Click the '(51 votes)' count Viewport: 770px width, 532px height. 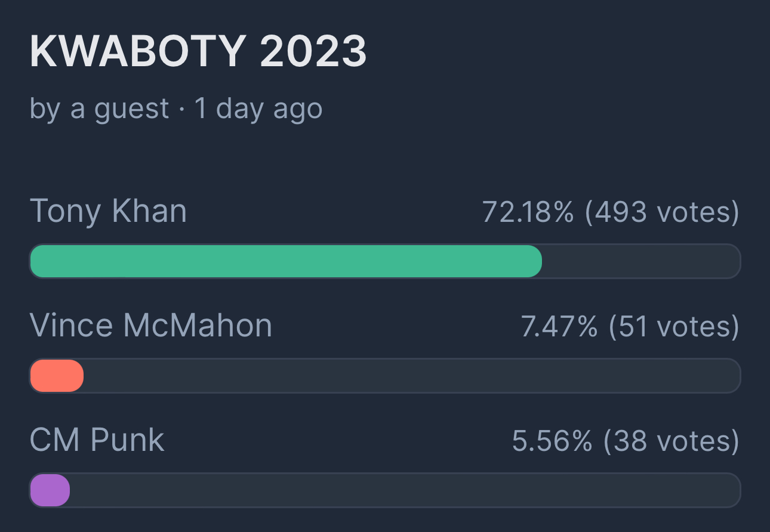(673, 327)
